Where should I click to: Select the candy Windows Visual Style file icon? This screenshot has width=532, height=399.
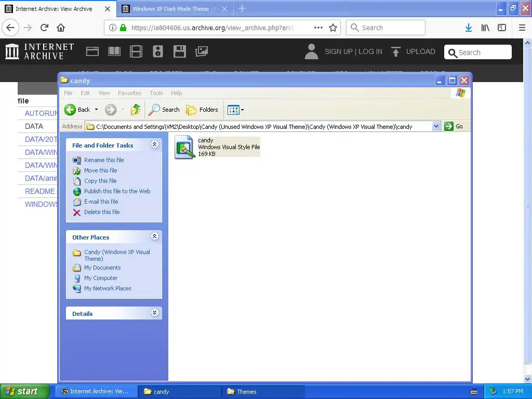pos(184,147)
